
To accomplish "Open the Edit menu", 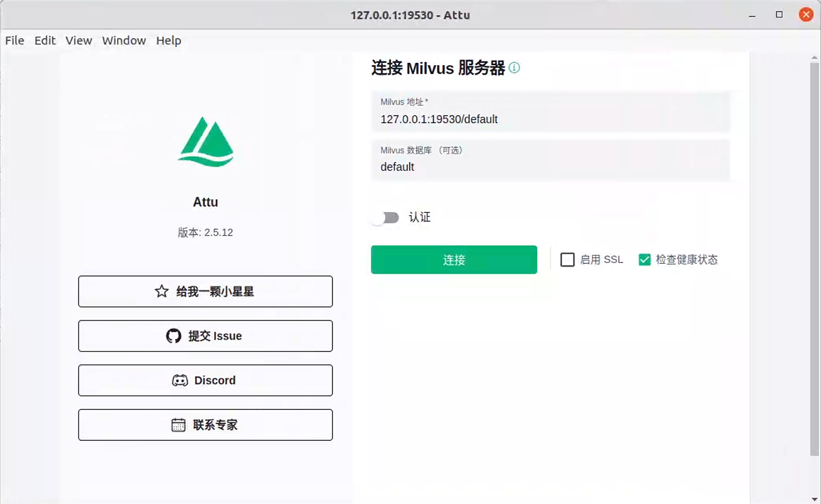I will (45, 41).
